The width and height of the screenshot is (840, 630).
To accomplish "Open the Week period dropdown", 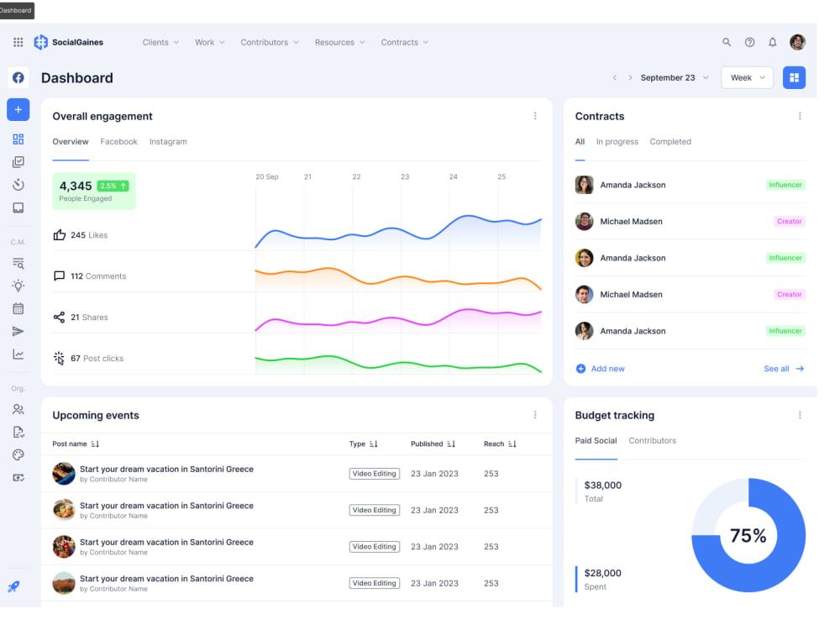I will pyautogui.click(x=747, y=77).
